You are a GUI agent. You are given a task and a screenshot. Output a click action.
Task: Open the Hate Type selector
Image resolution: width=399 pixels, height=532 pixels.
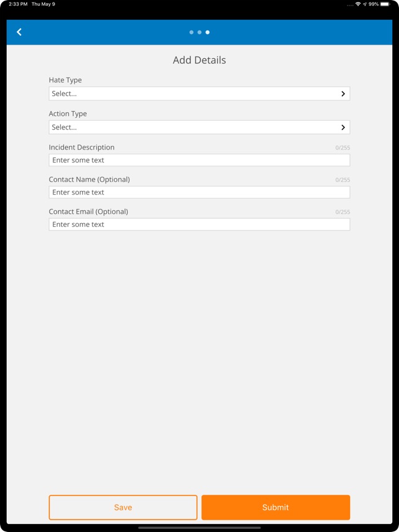pyautogui.click(x=199, y=93)
